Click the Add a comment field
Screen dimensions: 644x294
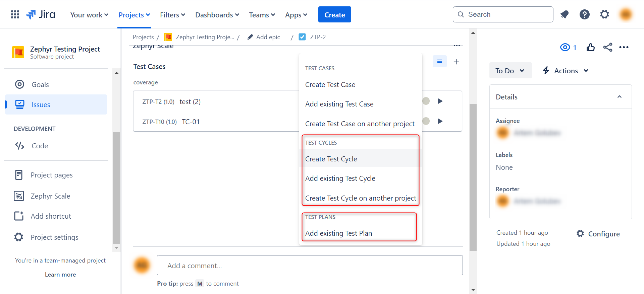pos(310,266)
